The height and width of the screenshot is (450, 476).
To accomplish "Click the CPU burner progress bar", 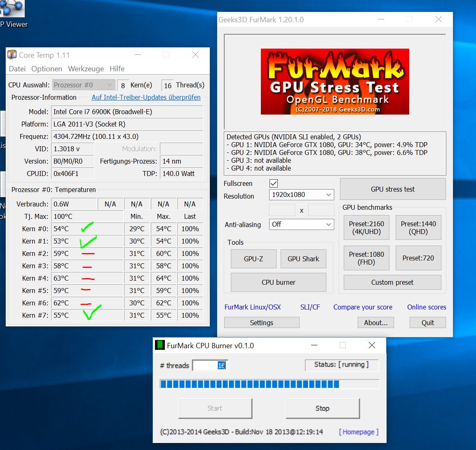I will 269,384.
